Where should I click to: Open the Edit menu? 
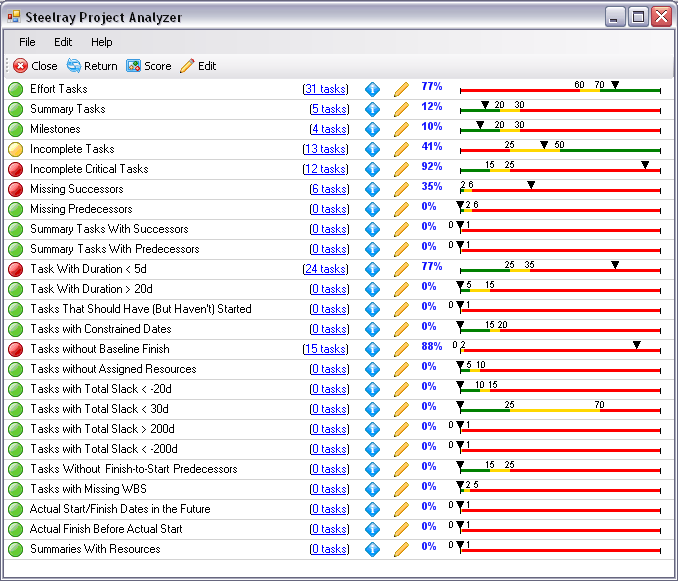click(63, 42)
